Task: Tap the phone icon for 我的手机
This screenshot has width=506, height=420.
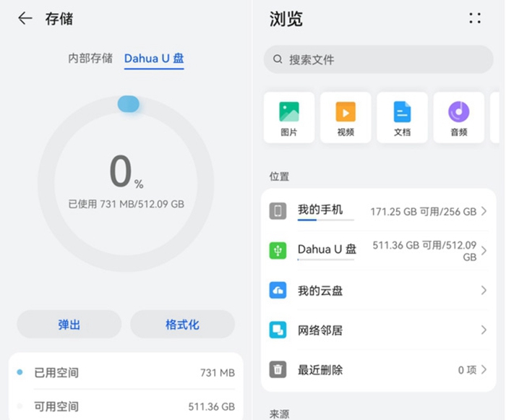Action: pos(278,211)
